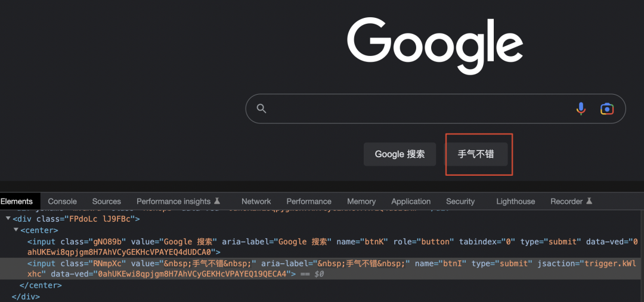This screenshot has width=644, height=302.
Task: Focus the Google search input field
Action: point(435,109)
